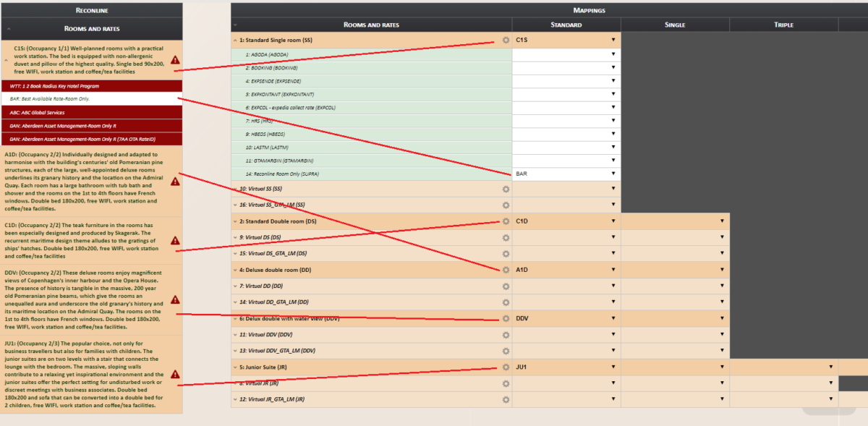Click the C1S mapping input field
This screenshot has height=426, width=868.
[564, 41]
